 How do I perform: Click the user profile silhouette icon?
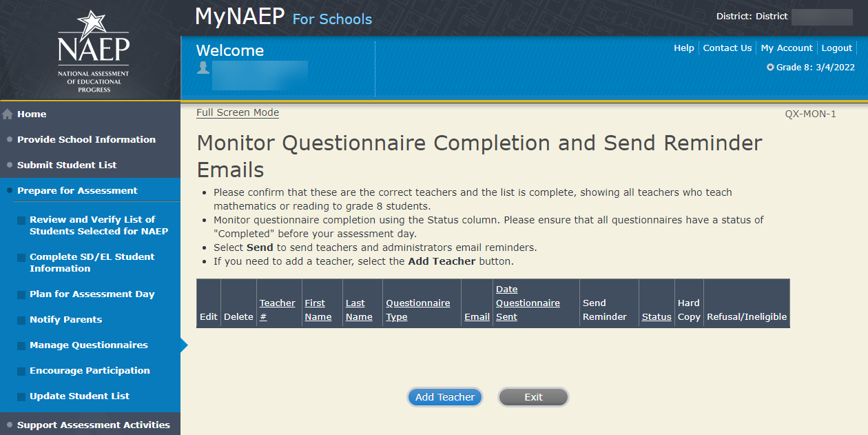coord(203,68)
